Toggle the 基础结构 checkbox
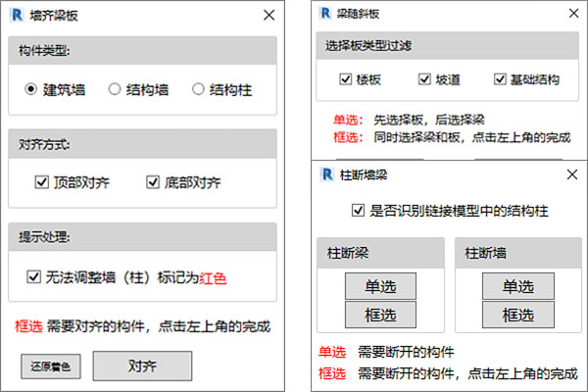This screenshot has width=588, height=392. (x=502, y=79)
